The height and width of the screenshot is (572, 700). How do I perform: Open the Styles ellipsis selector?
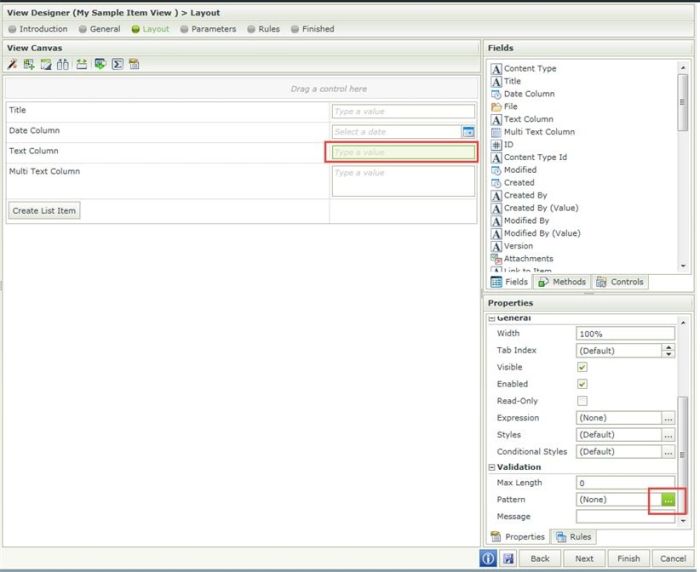668,435
